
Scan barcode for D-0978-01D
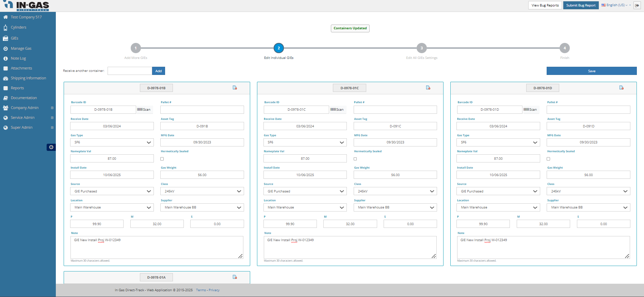pyautogui.click(x=530, y=110)
